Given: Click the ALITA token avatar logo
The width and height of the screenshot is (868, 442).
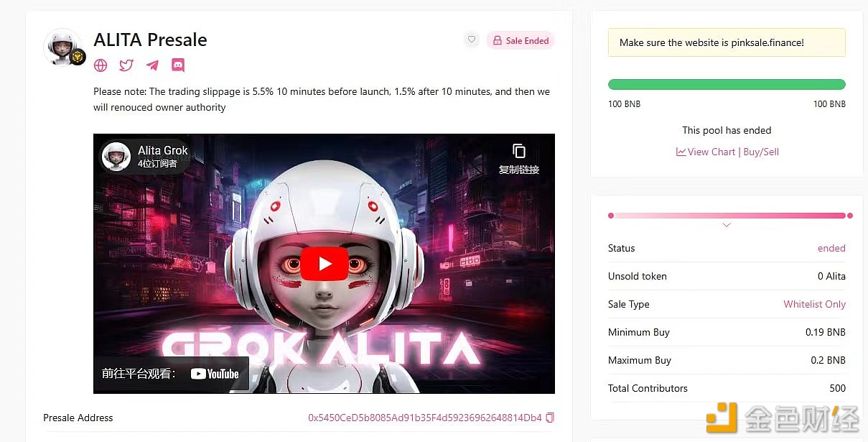Looking at the screenshot, I should 62,47.
